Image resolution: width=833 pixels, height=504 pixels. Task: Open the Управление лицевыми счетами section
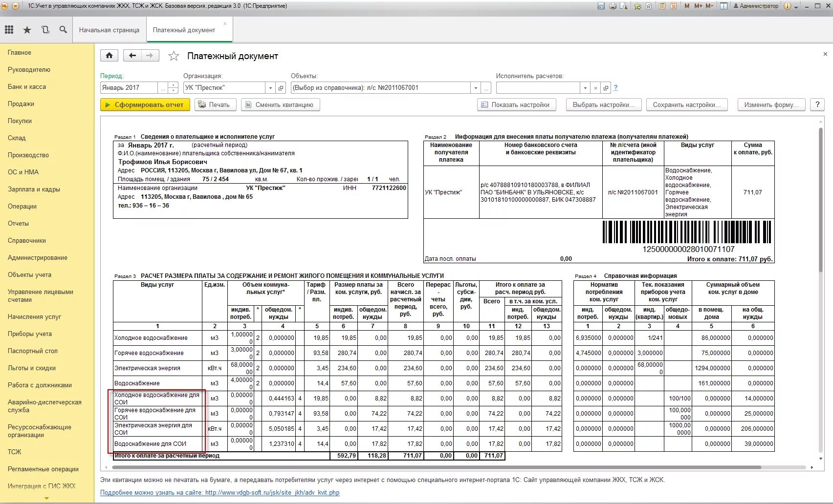click(x=40, y=295)
